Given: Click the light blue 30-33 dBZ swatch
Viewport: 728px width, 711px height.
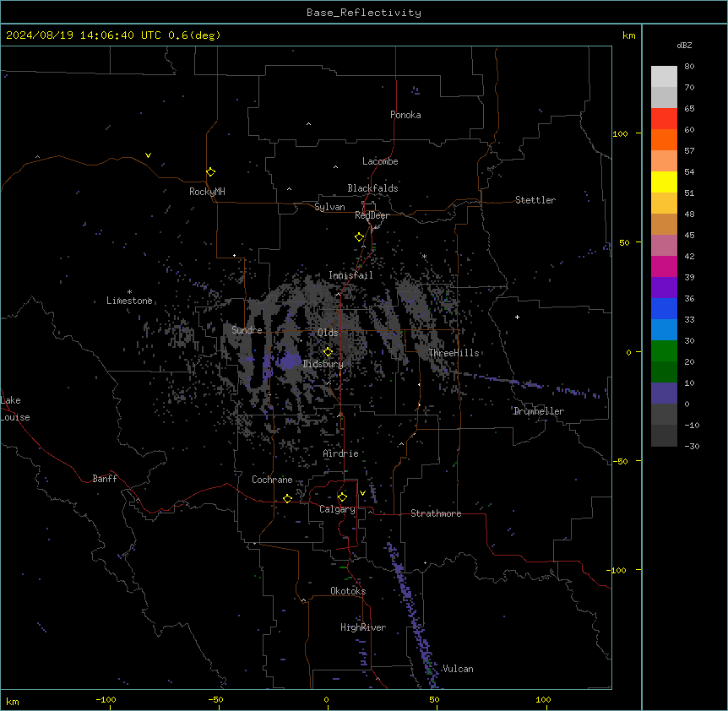Looking at the screenshot, I should 664,329.
